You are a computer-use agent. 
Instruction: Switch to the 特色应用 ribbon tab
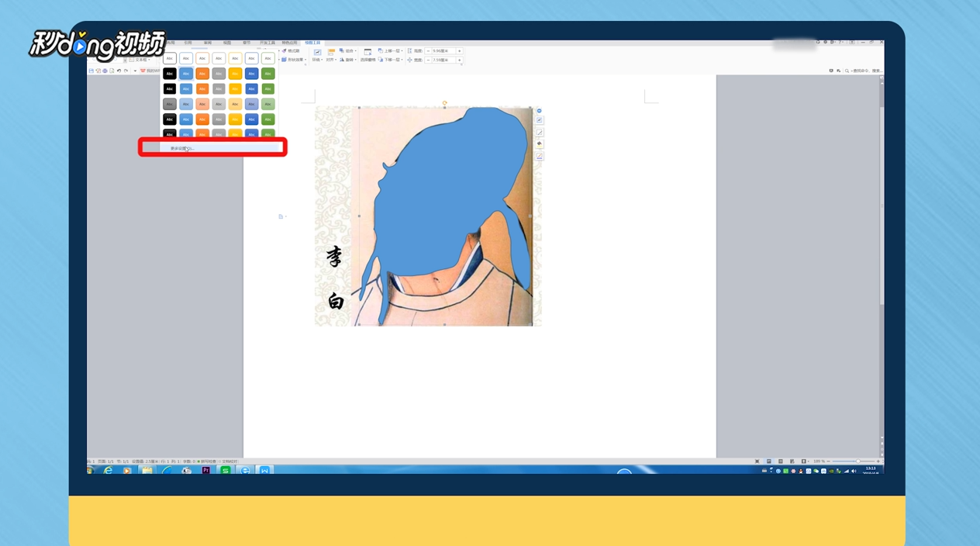click(289, 43)
